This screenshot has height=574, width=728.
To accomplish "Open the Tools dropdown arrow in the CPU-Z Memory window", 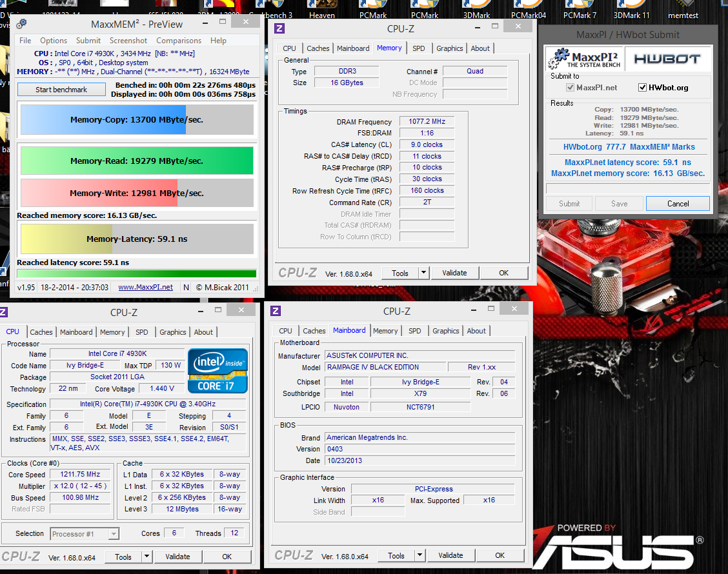I will click(423, 273).
